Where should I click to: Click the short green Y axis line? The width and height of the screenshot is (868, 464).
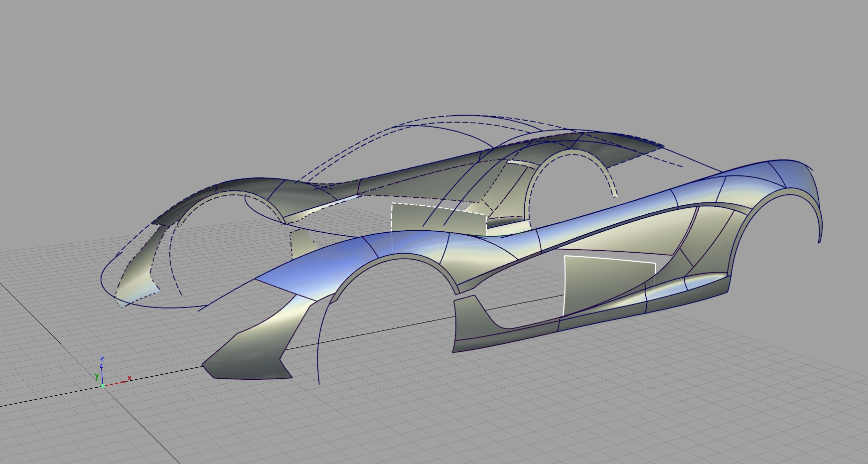point(99,382)
